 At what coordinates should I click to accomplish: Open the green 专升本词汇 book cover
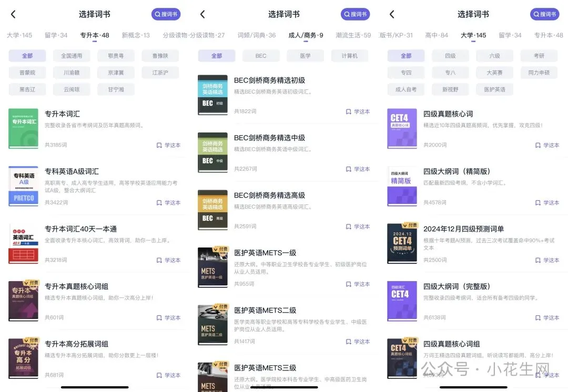[x=24, y=129]
